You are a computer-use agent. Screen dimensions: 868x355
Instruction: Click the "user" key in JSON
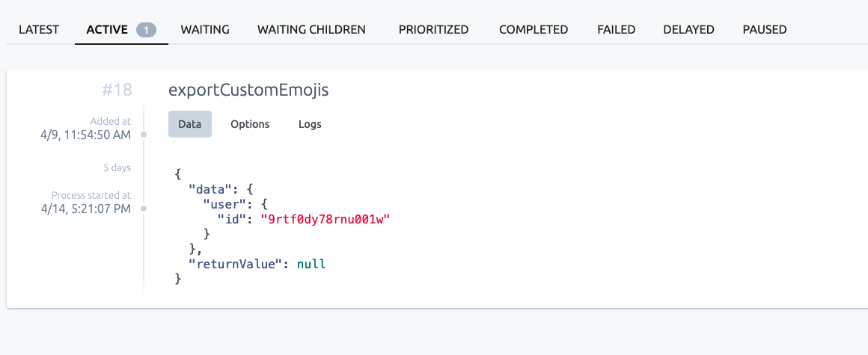(x=224, y=204)
